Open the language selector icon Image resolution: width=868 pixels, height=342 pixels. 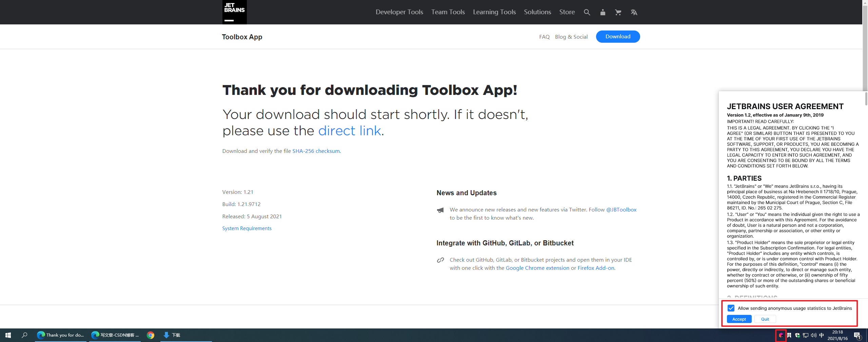click(634, 12)
